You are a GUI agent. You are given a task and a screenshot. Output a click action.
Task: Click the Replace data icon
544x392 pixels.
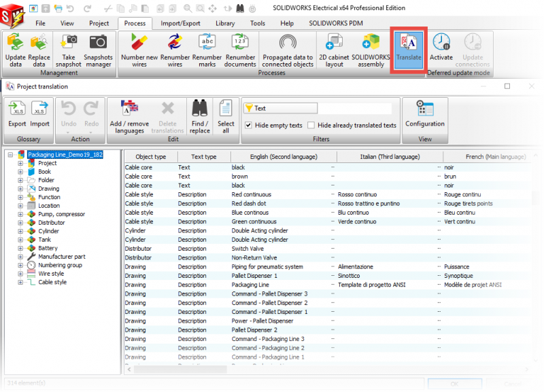[x=39, y=50]
